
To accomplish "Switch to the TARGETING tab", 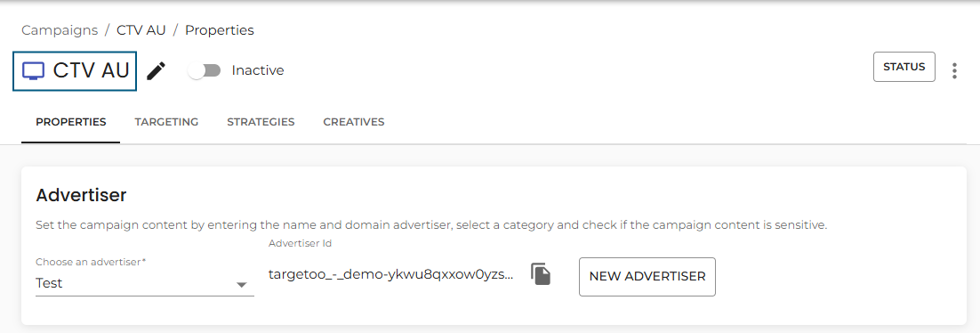I will tap(166, 122).
